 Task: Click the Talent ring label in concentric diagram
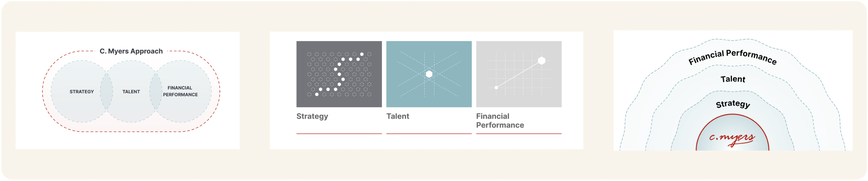[x=733, y=79]
